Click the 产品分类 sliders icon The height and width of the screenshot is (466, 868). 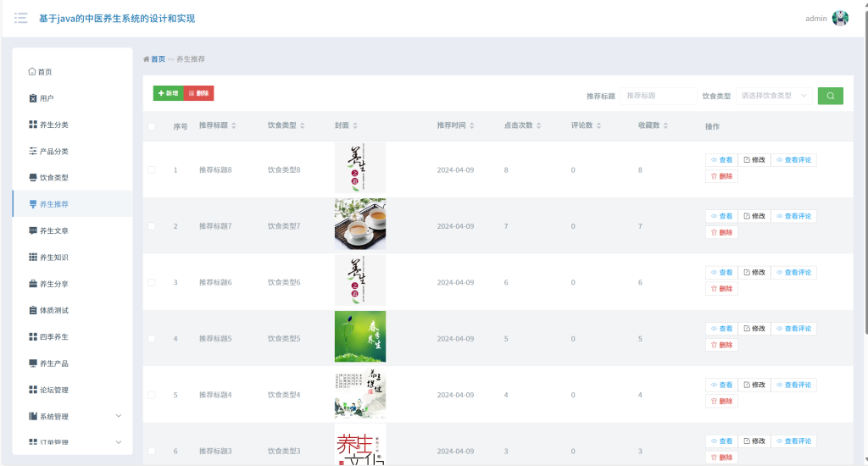(33, 151)
